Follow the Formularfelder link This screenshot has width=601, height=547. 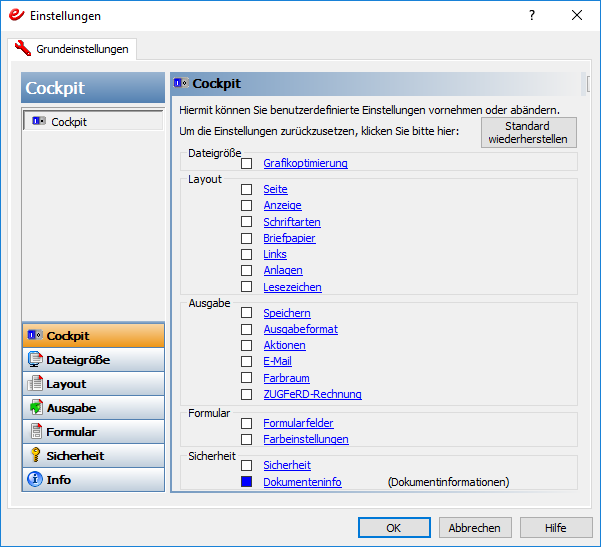point(298,423)
